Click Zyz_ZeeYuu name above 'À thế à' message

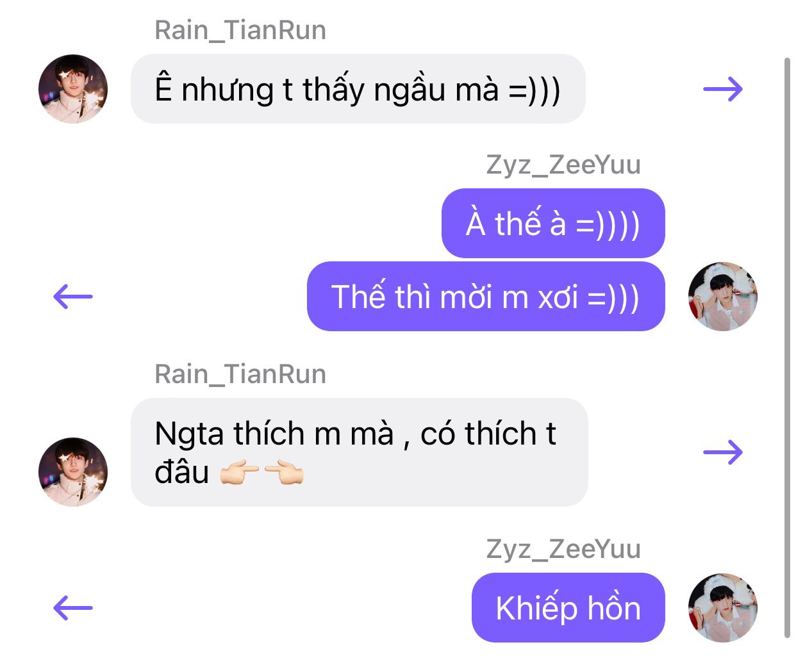(x=563, y=165)
